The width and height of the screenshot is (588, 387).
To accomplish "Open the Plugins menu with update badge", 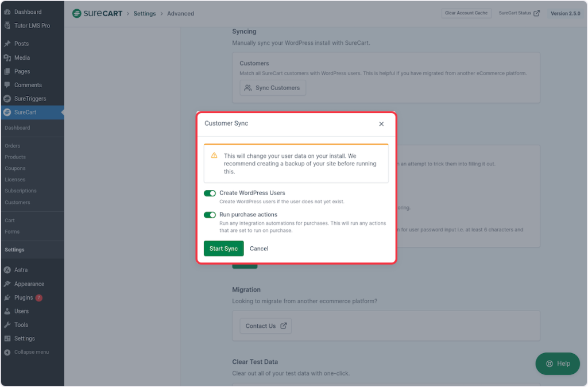I will (x=24, y=297).
